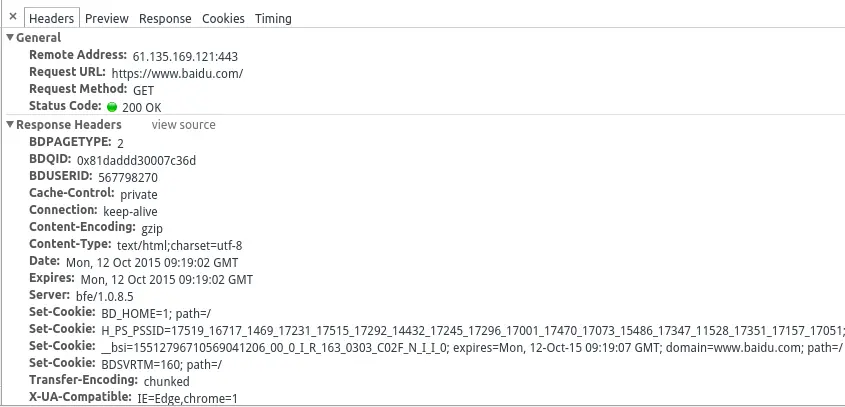845x407 pixels.
Task: Select the X-UA-Compatible header value
Action: pos(187,398)
